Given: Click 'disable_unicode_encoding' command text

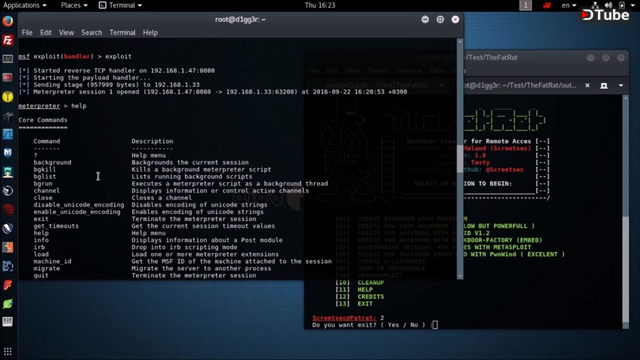Looking at the screenshot, I should [79, 205].
